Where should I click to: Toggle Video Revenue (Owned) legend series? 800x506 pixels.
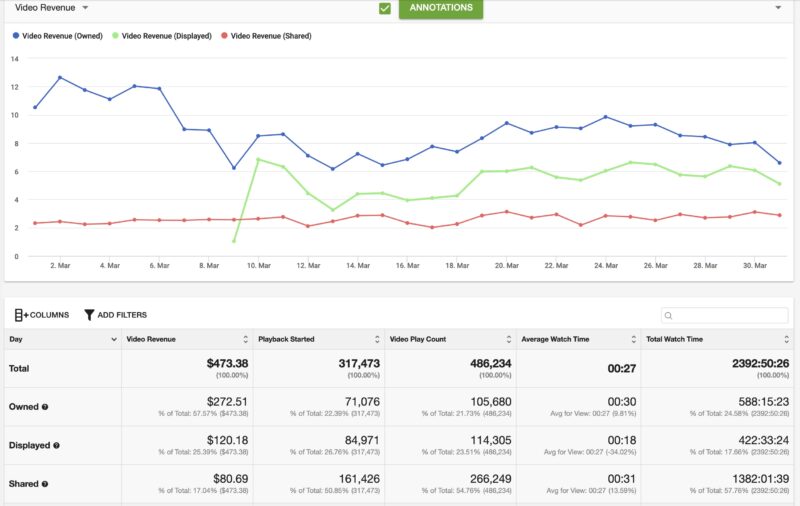click(x=59, y=36)
